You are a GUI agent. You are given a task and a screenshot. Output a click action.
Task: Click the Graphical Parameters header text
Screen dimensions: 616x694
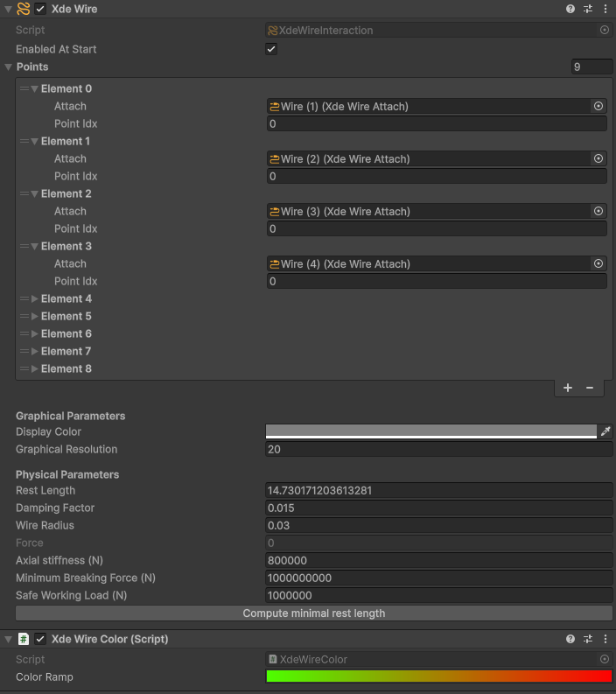(70, 416)
